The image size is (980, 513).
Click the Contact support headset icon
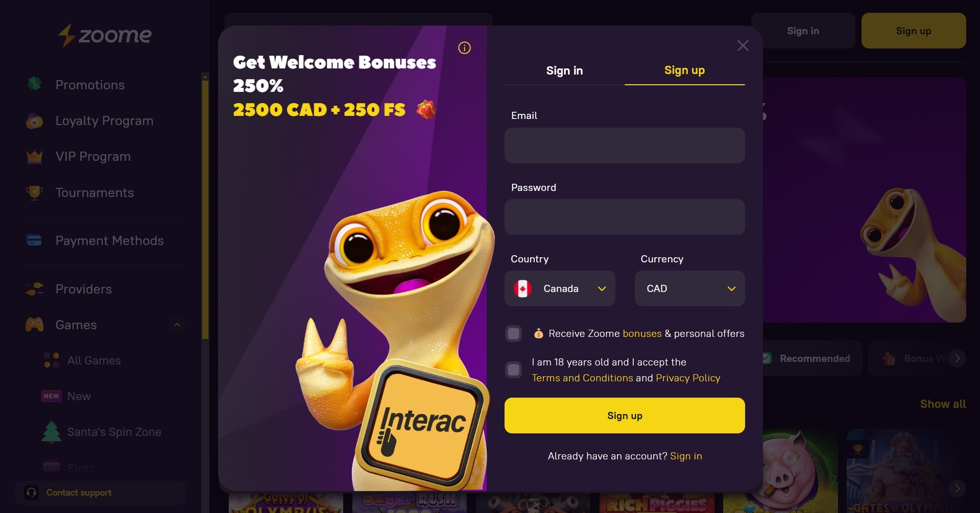pyautogui.click(x=31, y=493)
